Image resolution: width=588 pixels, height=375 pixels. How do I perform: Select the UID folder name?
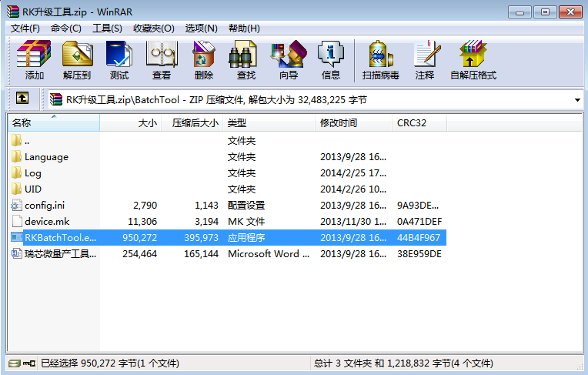click(33, 189)
